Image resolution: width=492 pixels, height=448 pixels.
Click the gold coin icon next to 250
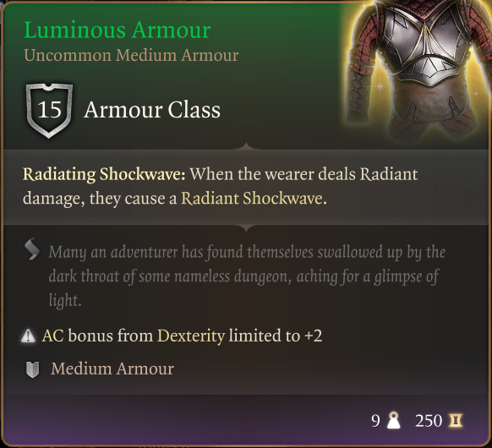click(x=456, y=421)
